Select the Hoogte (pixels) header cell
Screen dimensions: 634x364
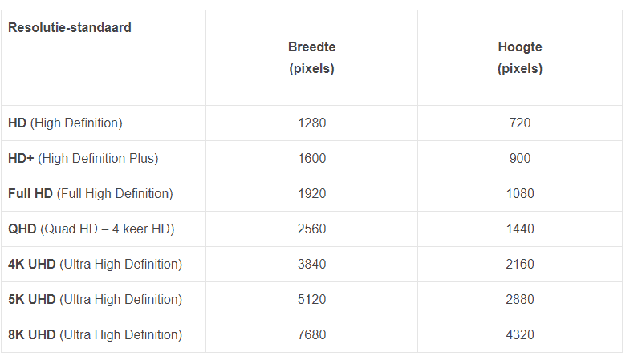(x=520, y=58)
